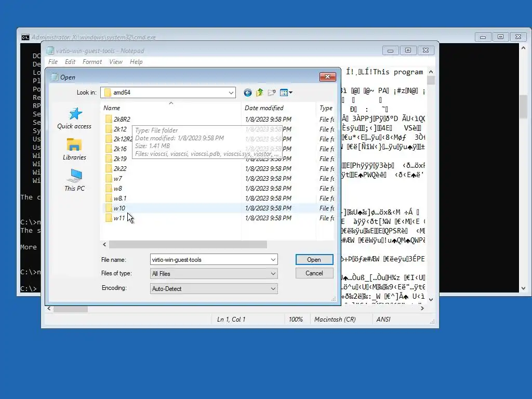
Task: Select the 2k12R2 folder icon
Action: (x=109, y=139)
